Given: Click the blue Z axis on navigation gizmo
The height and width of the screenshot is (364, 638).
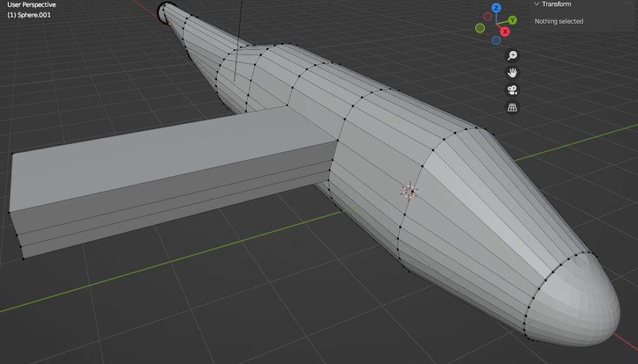Looking at the screenshot, I should (497, 7).
